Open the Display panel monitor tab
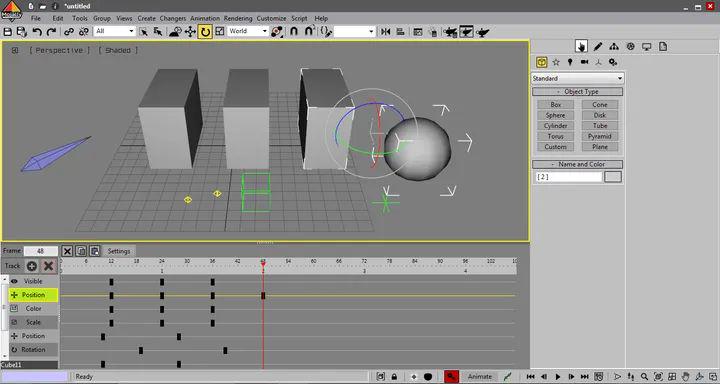 point(647,46)
